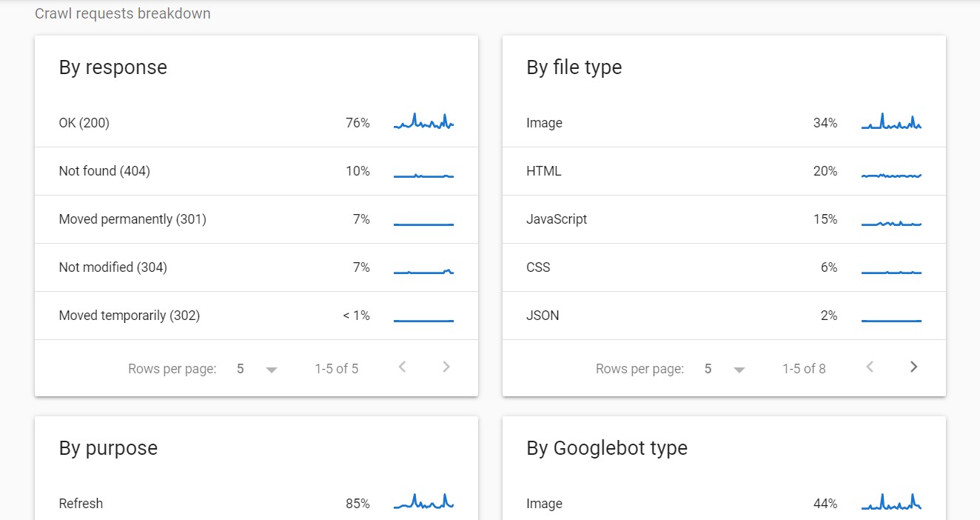Click the Image file type sparkline
This screenshot has width=980, height=520.
click(891, 121)
